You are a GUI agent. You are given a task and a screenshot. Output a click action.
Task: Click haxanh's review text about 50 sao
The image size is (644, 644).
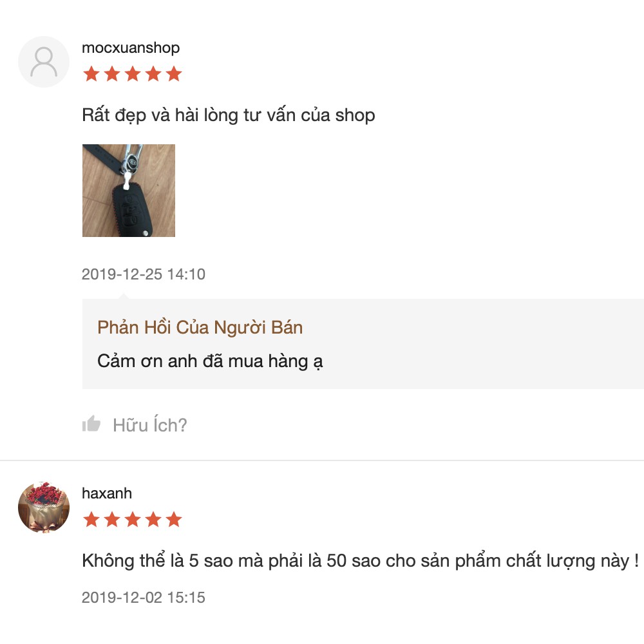pyautogui.click(x=360, y=561)
